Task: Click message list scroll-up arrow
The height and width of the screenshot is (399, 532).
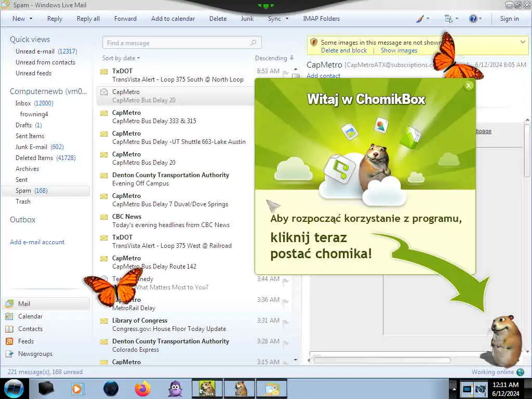Action: (296, 69)
